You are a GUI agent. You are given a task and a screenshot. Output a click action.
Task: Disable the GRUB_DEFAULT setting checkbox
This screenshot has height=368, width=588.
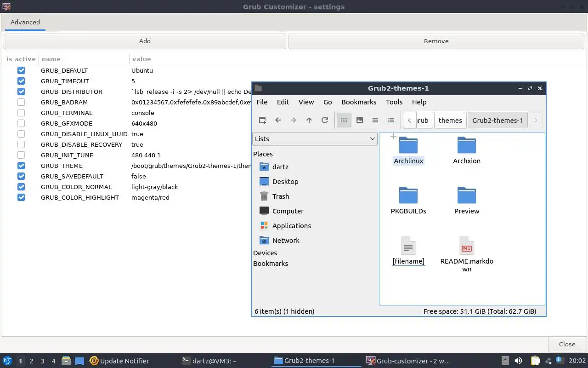tap(21, 70)
